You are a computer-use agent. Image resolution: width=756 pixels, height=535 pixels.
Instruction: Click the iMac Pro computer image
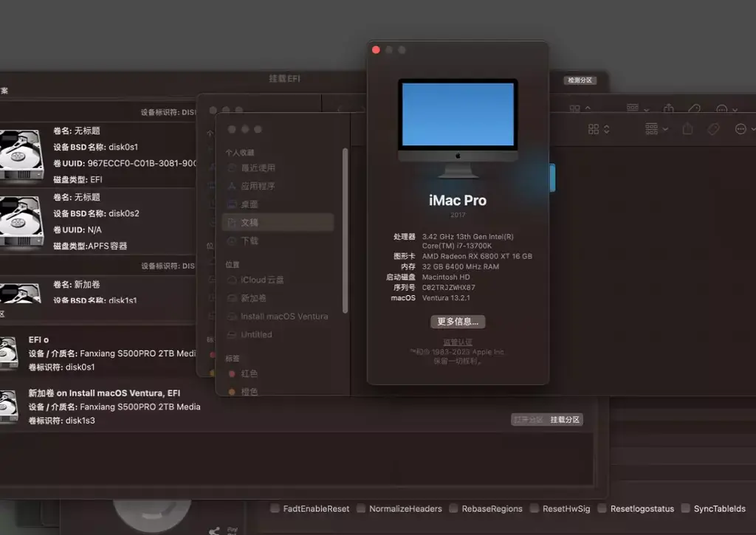(458, 128)
